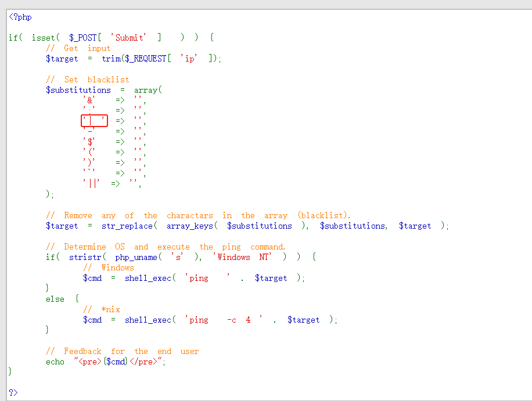The height and width of the screenshot is (401, 532).
Task: Click the 'ping -c 4 ' string
Action: (224, 320)
